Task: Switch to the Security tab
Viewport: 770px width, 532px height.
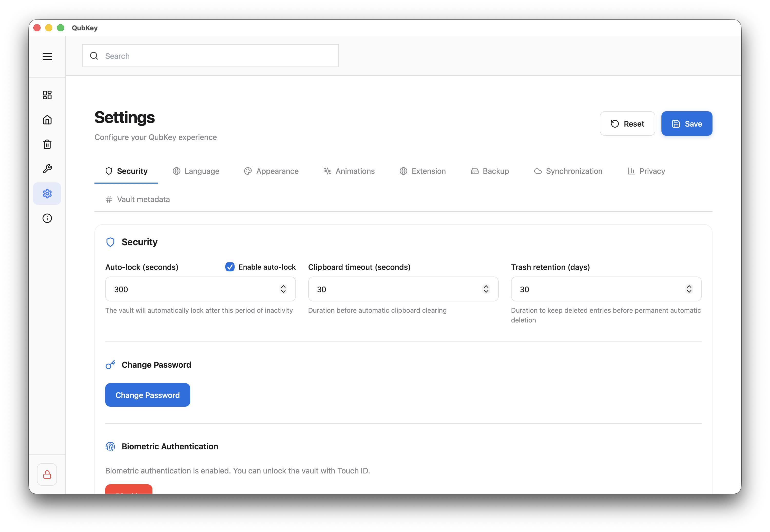Action: [126, 171]
